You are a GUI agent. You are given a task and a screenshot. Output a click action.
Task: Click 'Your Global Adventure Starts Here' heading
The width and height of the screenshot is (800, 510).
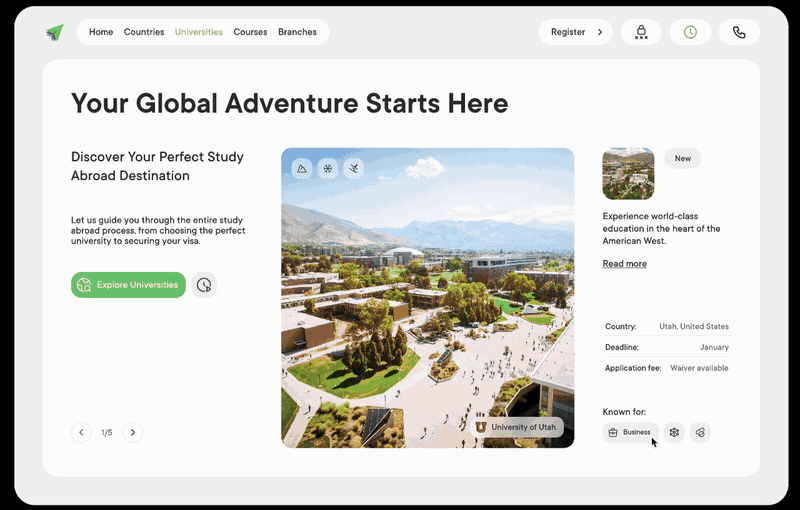(289, 104)
